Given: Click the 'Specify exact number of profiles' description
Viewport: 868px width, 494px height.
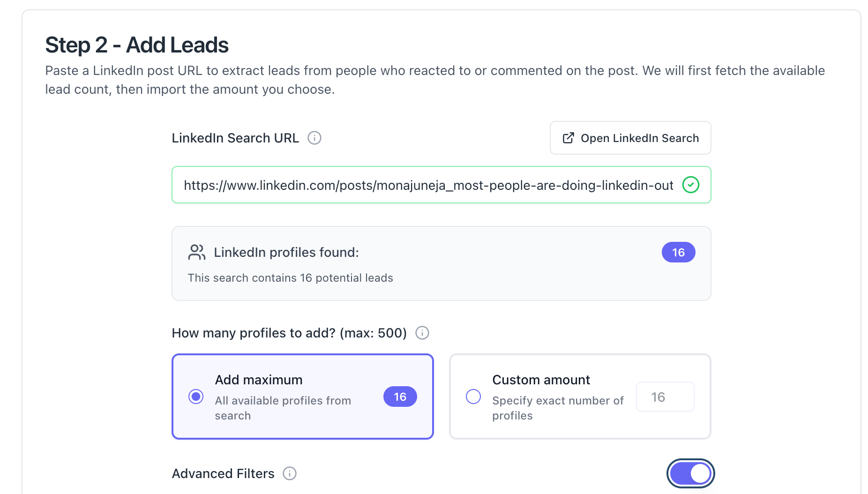Looking at the screenshot, I should pos(558,408).
